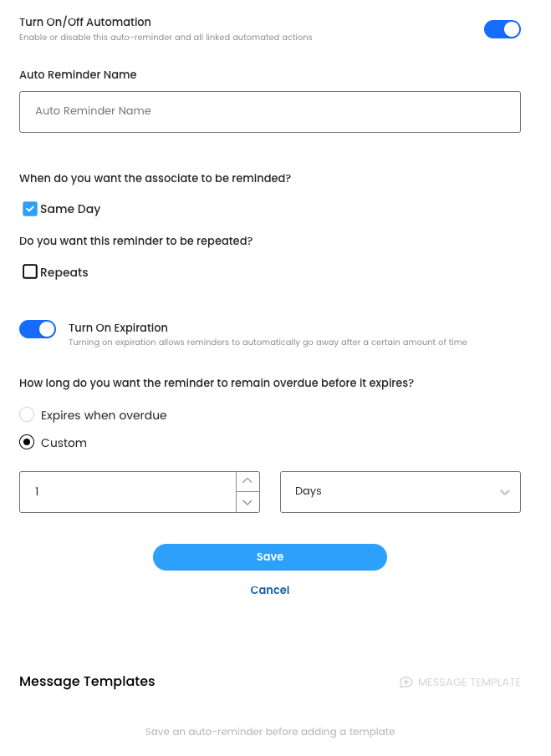Image resolution: width=551 pixels, height=756 pixels.
Task: Click the Turn On Expiration label
Action: pos(118,328)
